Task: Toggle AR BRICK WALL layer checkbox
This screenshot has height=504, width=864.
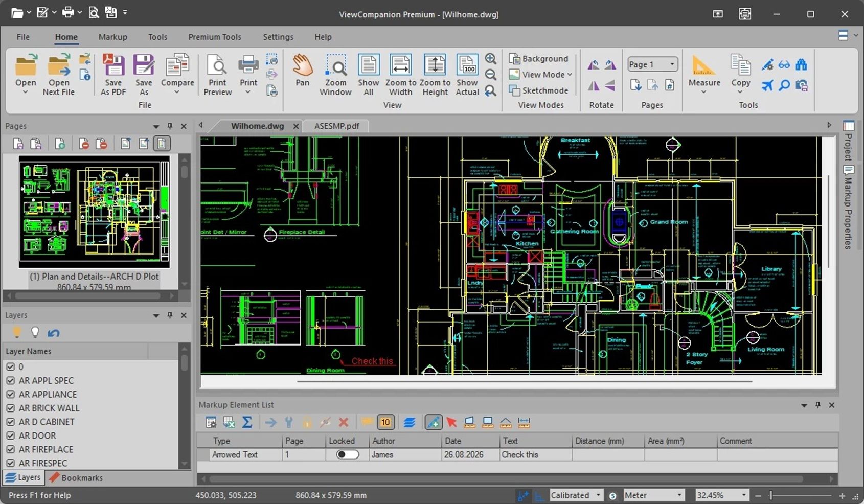Action: coord(10,408)
